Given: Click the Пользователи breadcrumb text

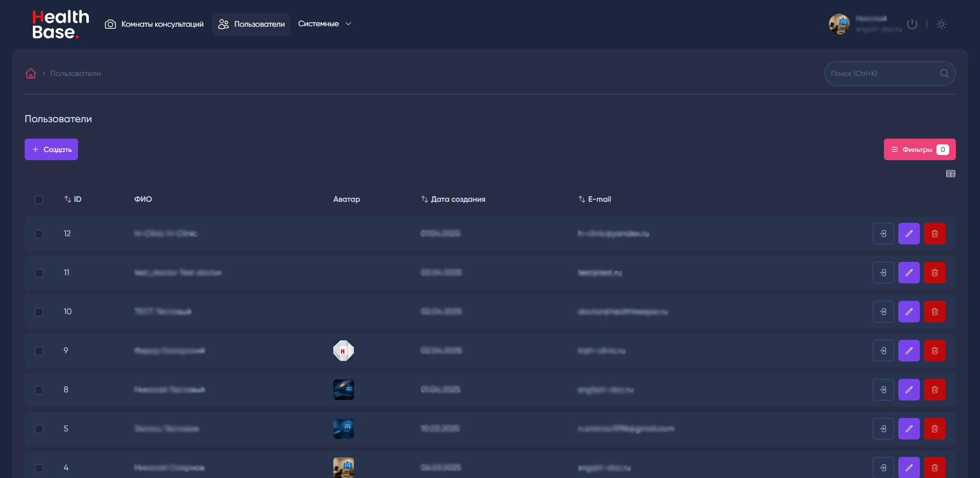Looking at the screenshot, I should [x=76, y=73].
